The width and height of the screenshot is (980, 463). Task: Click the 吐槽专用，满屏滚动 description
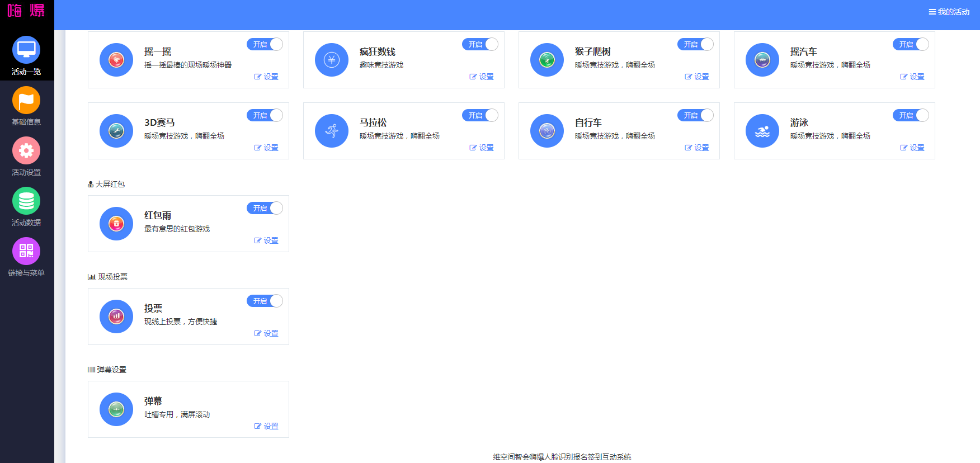[x=177, y=414]
